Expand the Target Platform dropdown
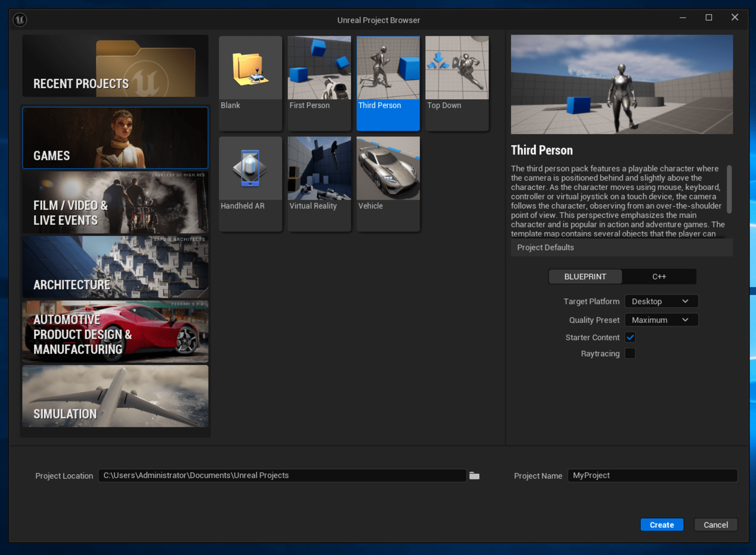 click(x=661, y=301)
